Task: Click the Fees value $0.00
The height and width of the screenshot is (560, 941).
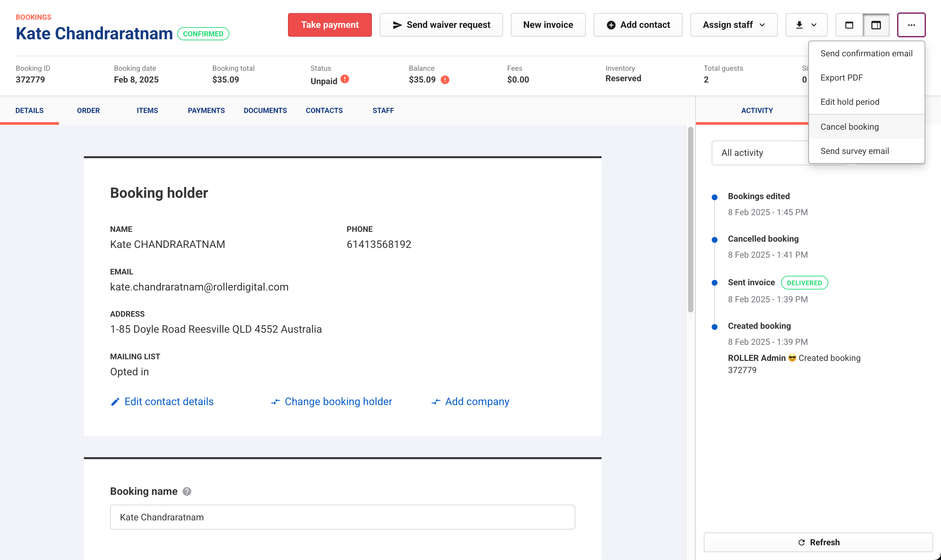Action: [518, 80]
